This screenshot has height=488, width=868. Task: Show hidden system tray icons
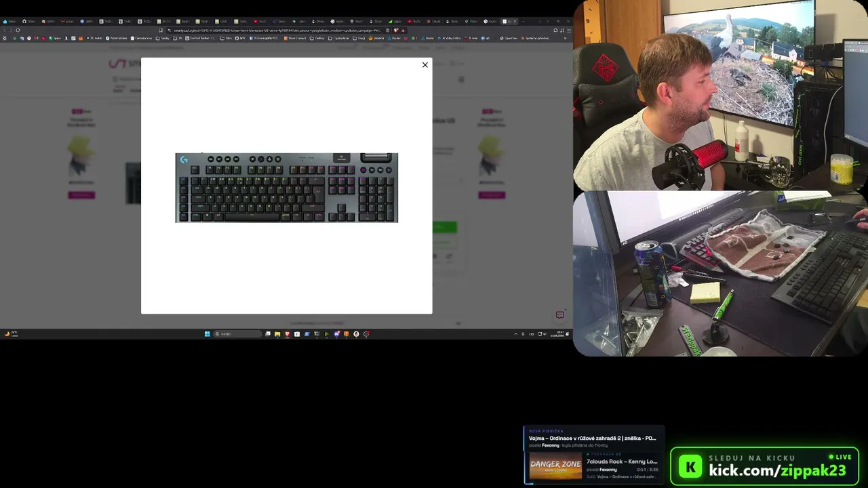point(515,333)
